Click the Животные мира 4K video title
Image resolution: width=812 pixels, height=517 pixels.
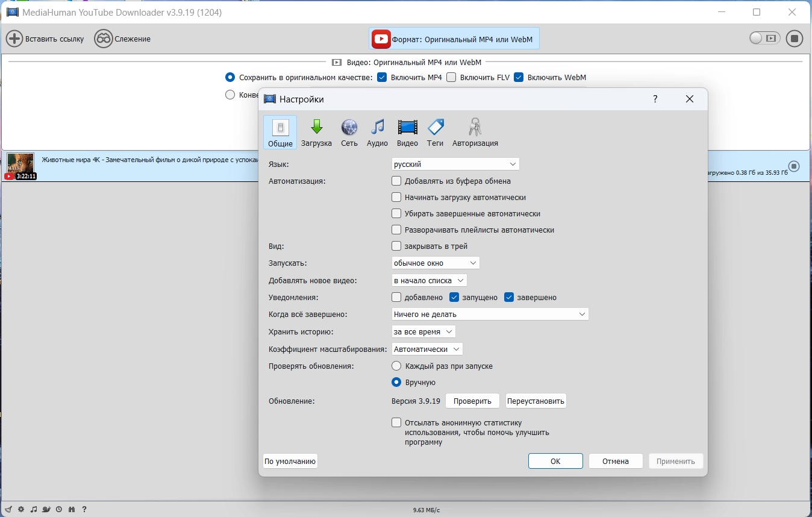click(x=150, y=160)
